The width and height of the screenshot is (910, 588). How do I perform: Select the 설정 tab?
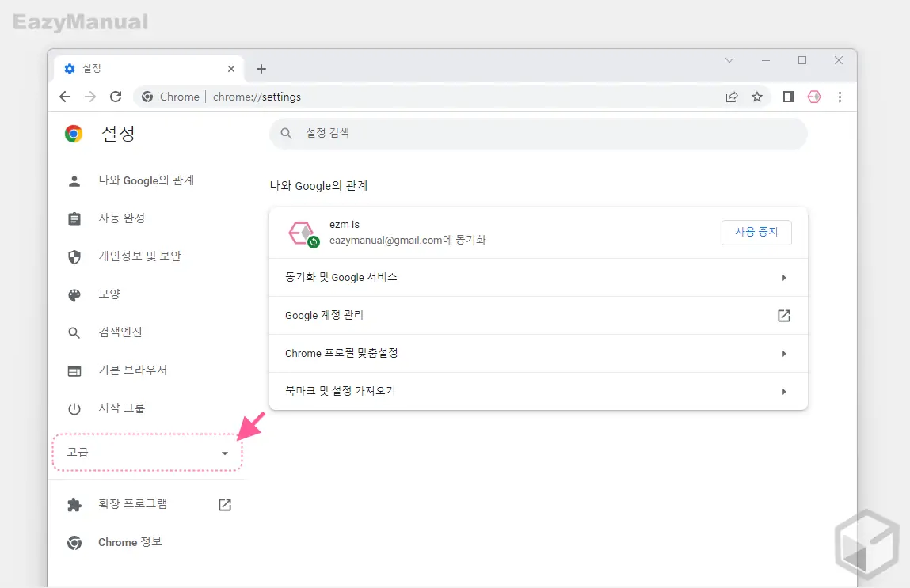coord(149,69)
